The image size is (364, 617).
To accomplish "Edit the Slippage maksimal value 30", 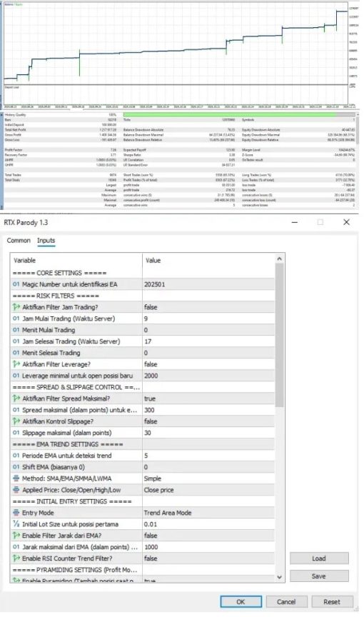I will (208, 433).
